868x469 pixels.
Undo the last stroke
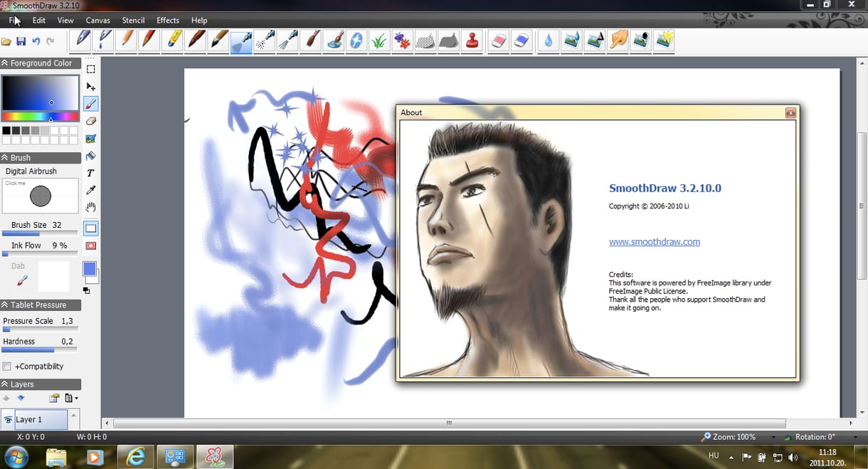point(36,42)
